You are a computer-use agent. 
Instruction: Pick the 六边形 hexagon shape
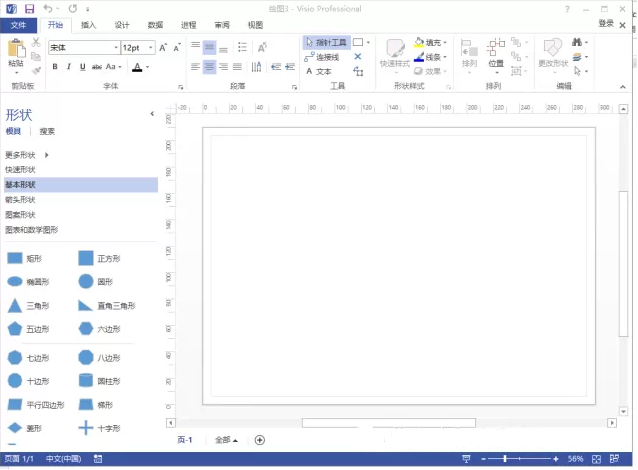point(86,329)
